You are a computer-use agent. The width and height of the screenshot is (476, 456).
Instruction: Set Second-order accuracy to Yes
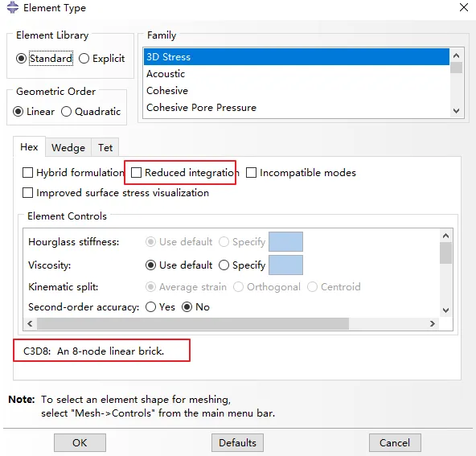[150, 307]
